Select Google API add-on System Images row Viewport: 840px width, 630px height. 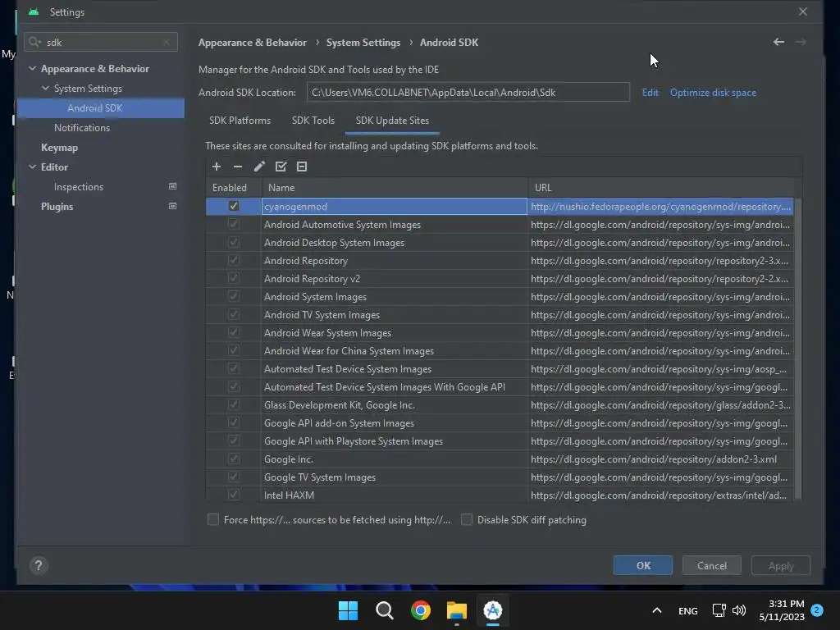pos(500,422)
